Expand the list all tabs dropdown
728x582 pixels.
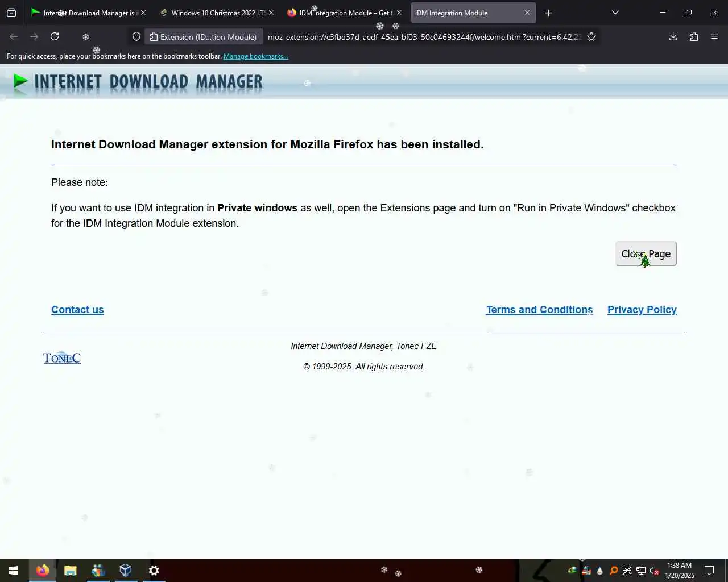[615, 13]
